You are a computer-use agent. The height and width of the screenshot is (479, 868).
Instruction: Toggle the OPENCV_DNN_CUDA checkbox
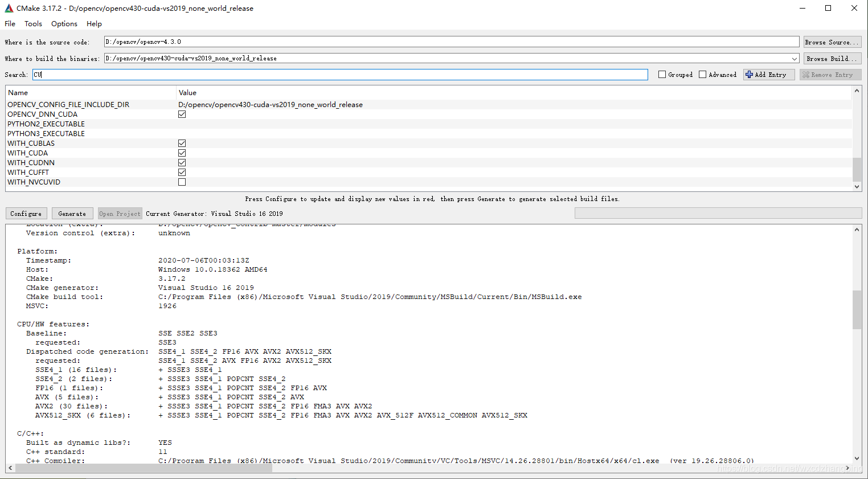click(x=182, y=114)
